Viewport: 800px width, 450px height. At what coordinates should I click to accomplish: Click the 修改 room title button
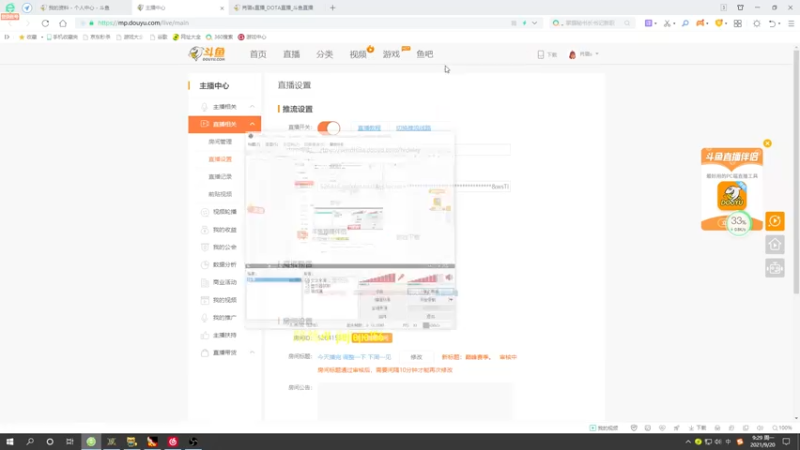tap(416, 357)
